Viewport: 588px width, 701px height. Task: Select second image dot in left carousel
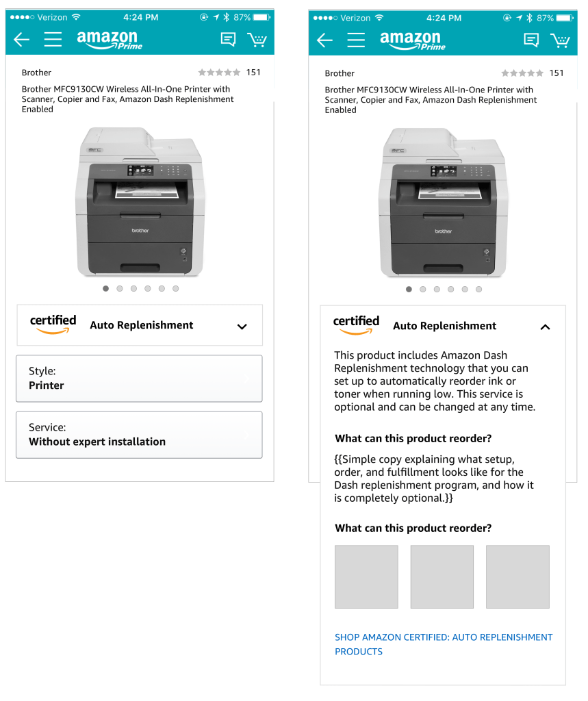(120, 289)
